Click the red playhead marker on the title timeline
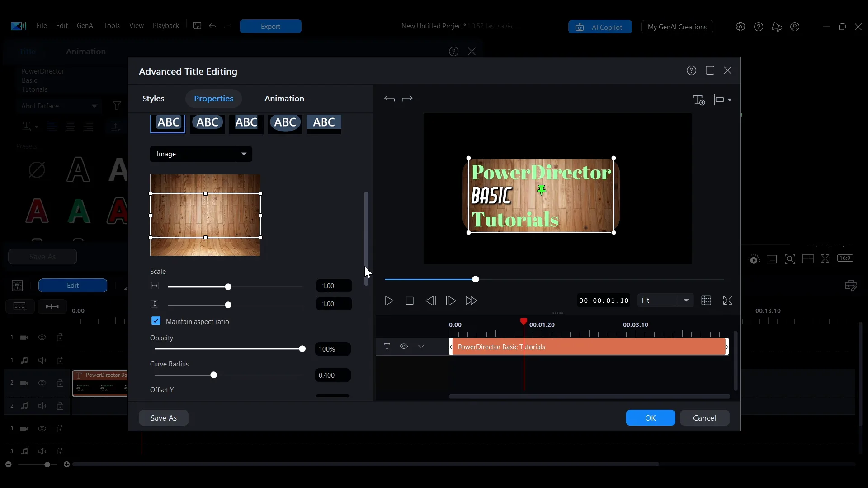868x488 pixels. click(x=524, y=322)
